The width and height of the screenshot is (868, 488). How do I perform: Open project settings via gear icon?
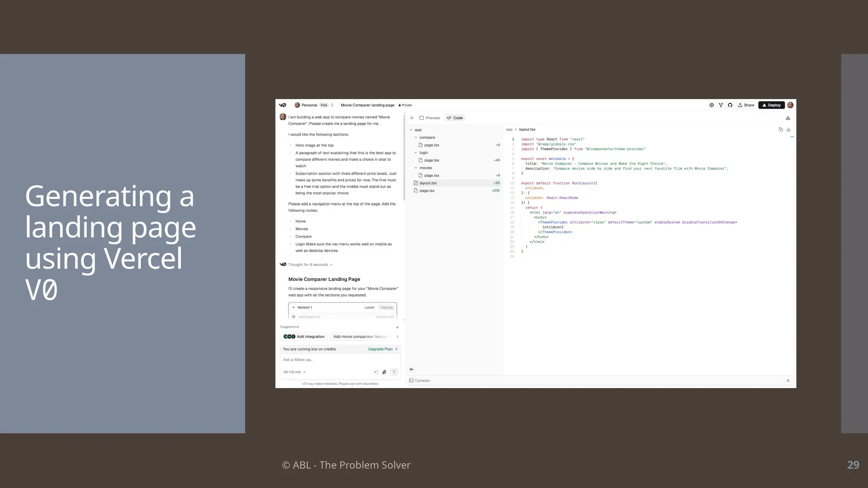pyautogui.click(x=712, y=105)
